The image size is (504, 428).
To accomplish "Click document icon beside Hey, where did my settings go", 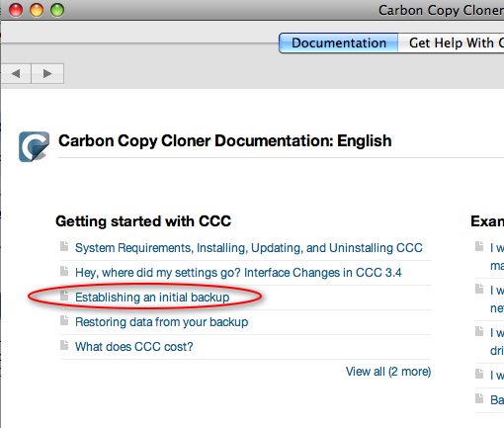I will (x=64, y=271).
